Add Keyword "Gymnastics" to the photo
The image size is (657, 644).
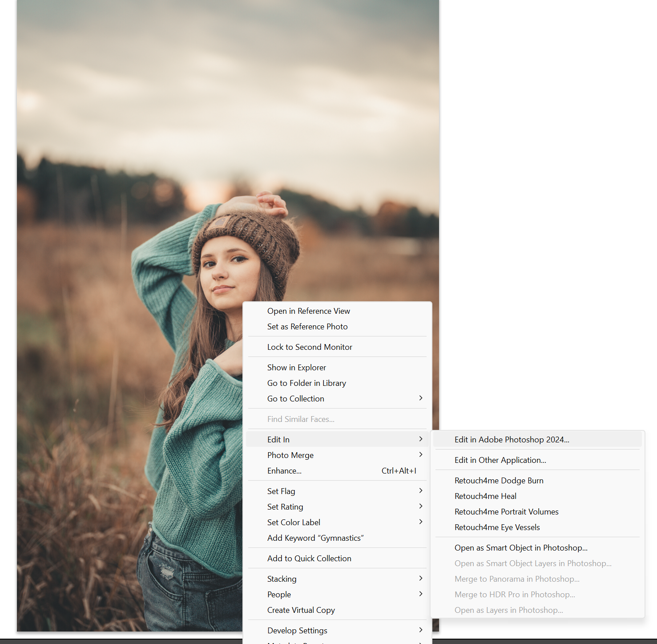pos(315,538)
